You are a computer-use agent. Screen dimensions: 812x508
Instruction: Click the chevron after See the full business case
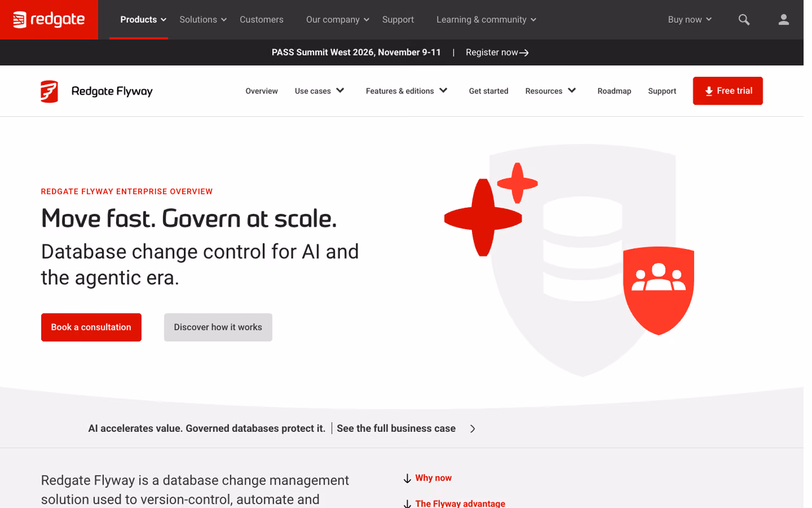(x=473, y=429)
